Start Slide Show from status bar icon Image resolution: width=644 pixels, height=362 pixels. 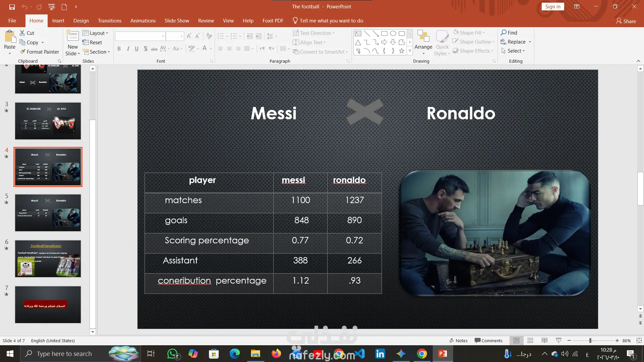click(x=558, y=341)
